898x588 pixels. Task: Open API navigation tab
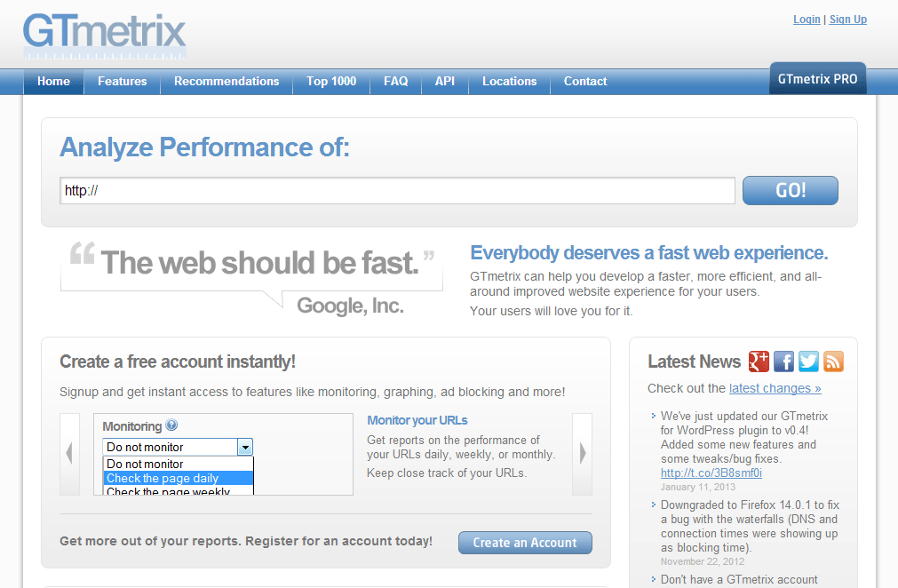[445, 82]
